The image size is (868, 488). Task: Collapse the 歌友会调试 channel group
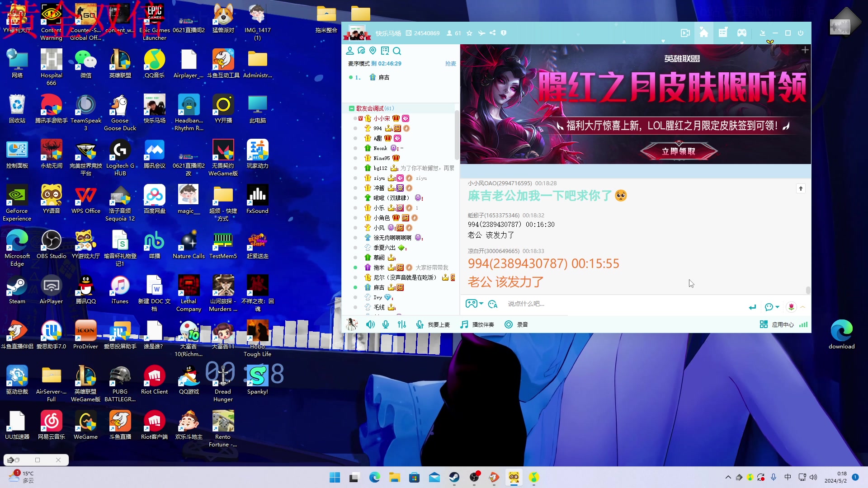[351, 108]
